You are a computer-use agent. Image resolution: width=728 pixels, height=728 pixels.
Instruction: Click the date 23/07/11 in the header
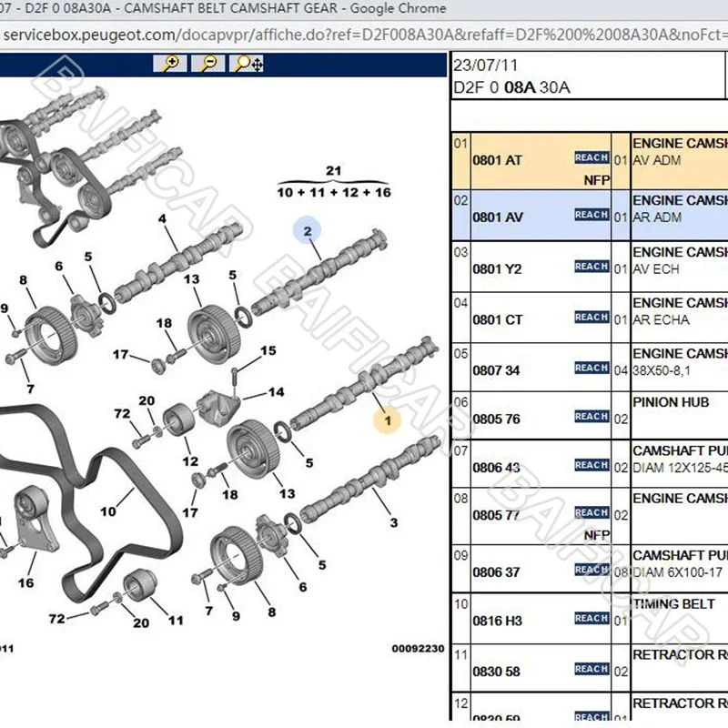pyautogui.click(x=485, y=65)
